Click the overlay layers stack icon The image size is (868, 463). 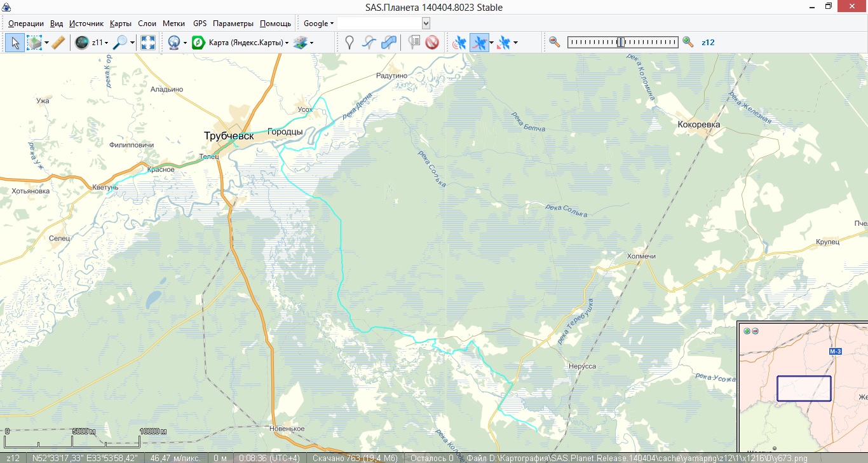point(300,43)
